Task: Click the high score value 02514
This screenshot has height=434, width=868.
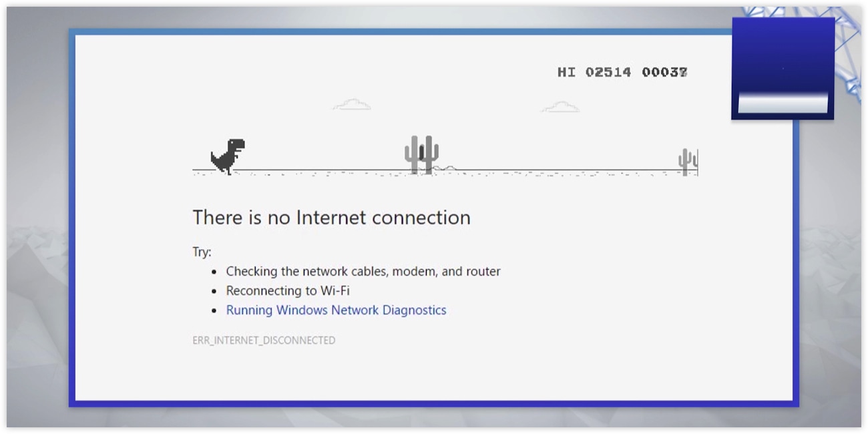Action: [608, 72]
